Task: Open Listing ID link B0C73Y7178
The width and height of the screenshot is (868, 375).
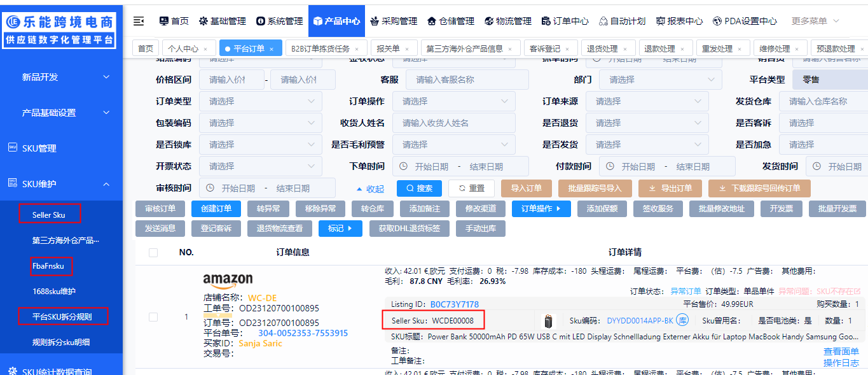Action: tap(454, 304)
